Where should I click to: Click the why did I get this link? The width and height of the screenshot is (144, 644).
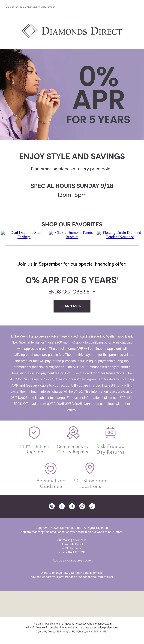point(36,627)
